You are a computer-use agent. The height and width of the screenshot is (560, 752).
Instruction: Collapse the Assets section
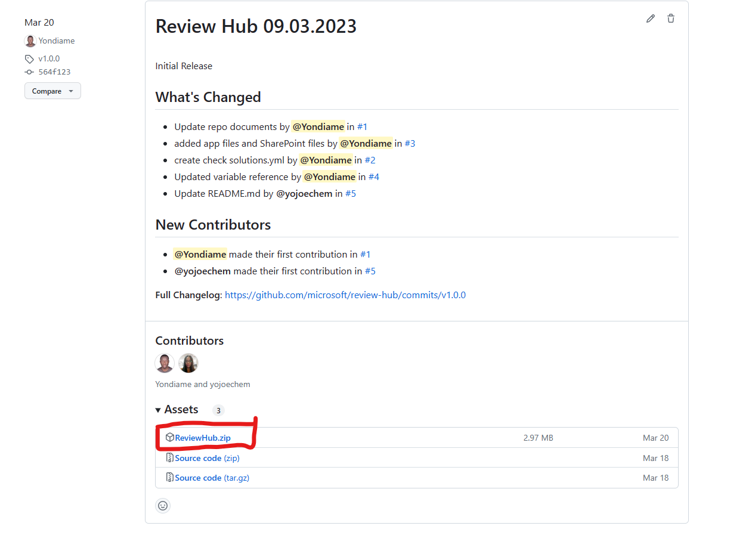[x=158, y=410]
